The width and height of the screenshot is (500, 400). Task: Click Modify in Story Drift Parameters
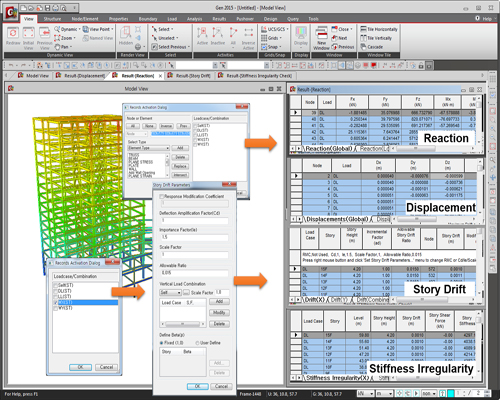pos(219,313)
